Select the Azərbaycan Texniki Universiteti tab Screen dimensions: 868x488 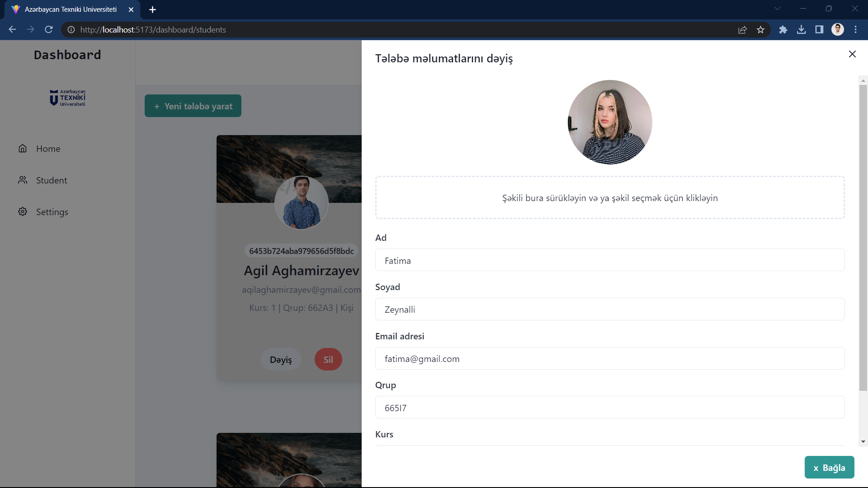tap(71, 9)
